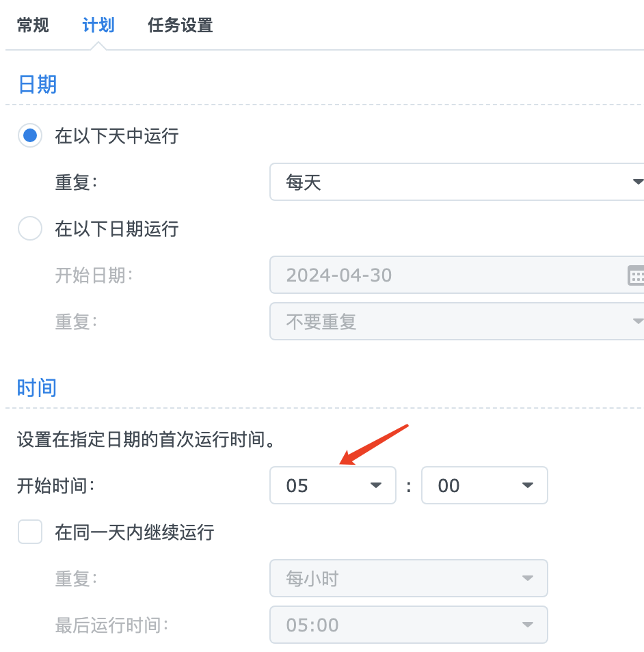Open the date picker calendar icon
Viewport: 644px width, 652px height.
pyautogui.click(x=637, y=275)
